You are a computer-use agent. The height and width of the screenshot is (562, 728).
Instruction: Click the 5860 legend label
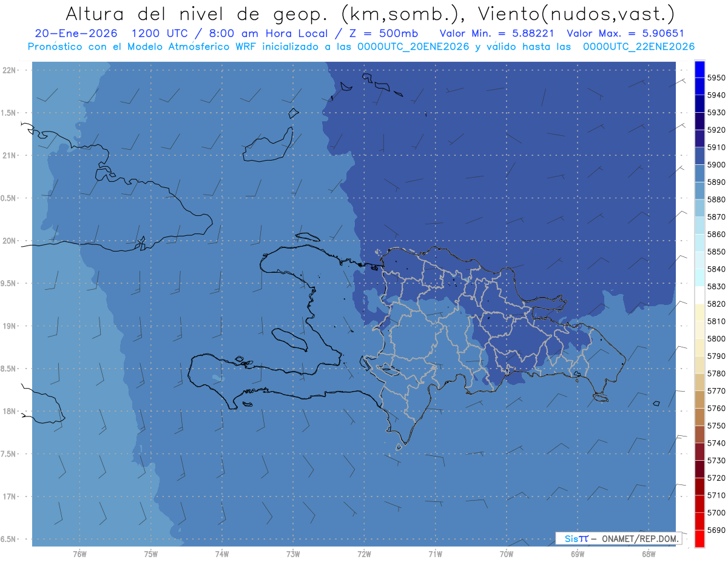coord(716,234)
